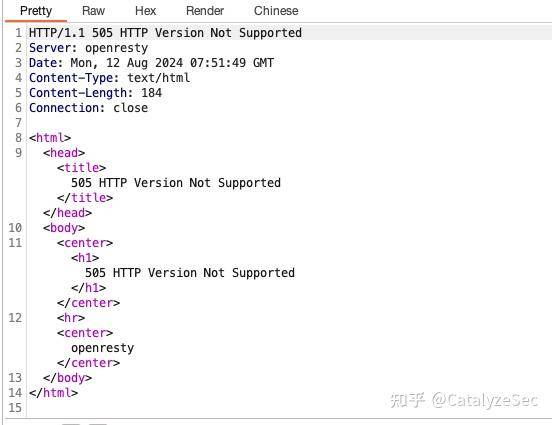Click the Server: openresty header line
This screenshot has width=552, height=425.
[88, 48]
